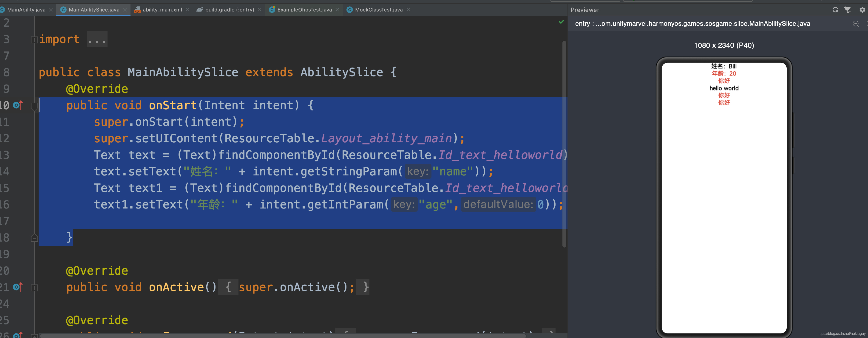Close the MainAbility.java tab
The image size is (868, 338).
51,10
